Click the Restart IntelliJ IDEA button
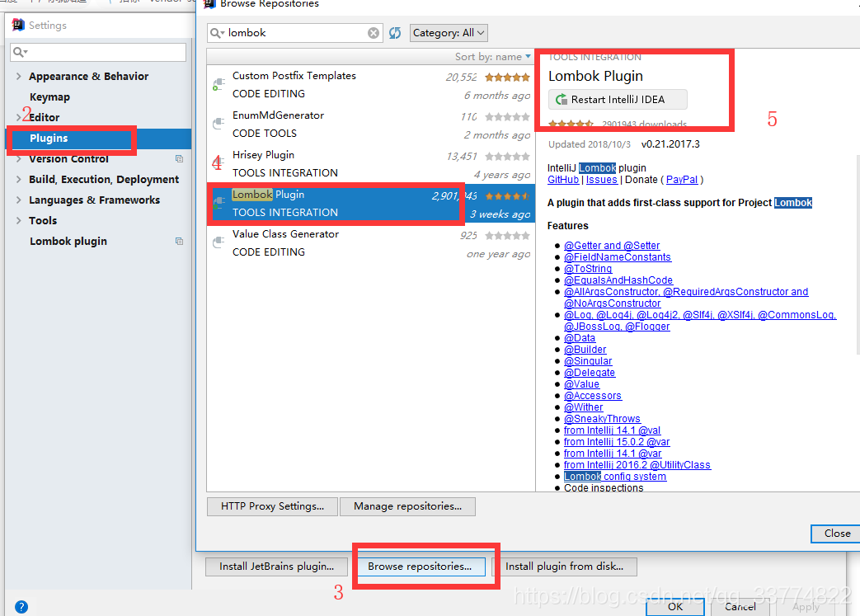 [617, 100]
